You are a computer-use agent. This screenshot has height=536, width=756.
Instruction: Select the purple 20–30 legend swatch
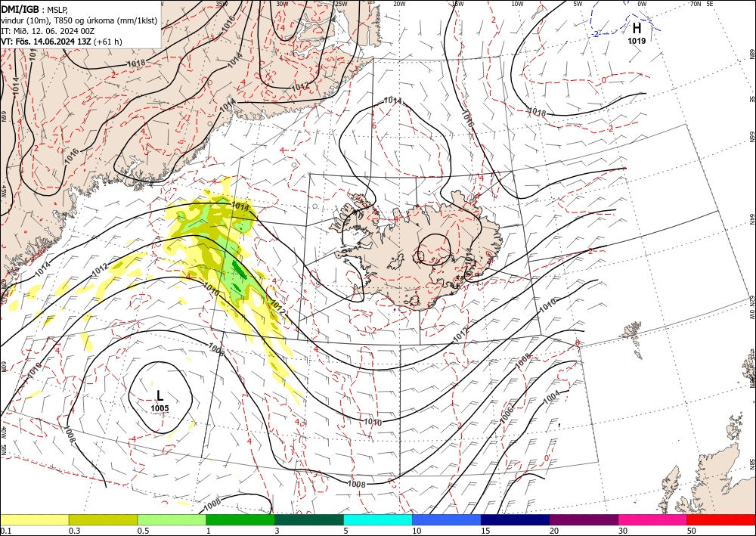(584, 519)
